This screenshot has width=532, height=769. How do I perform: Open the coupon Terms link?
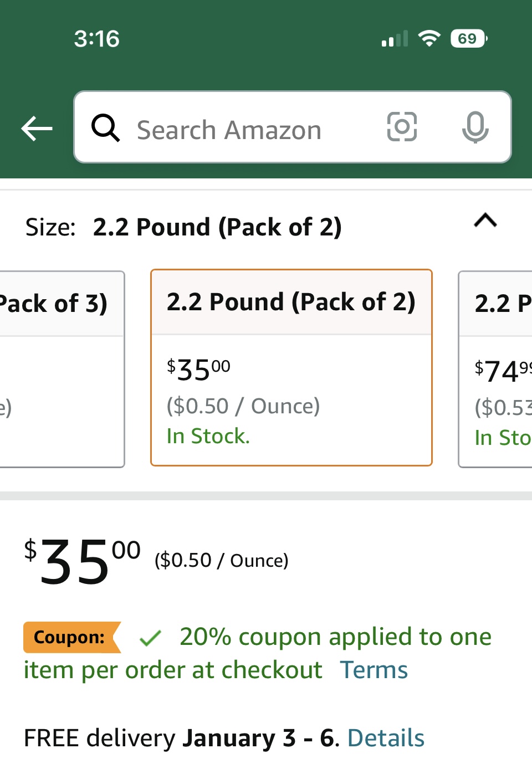[374, 670]
